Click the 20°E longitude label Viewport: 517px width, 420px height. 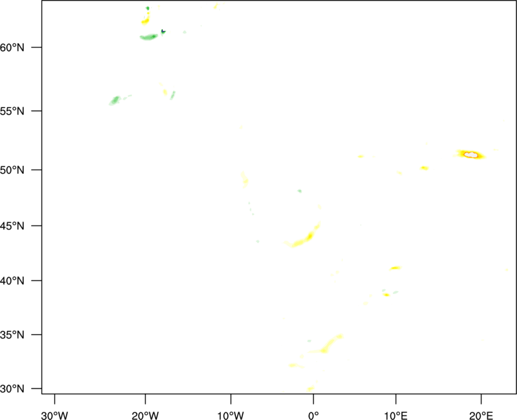481,415
